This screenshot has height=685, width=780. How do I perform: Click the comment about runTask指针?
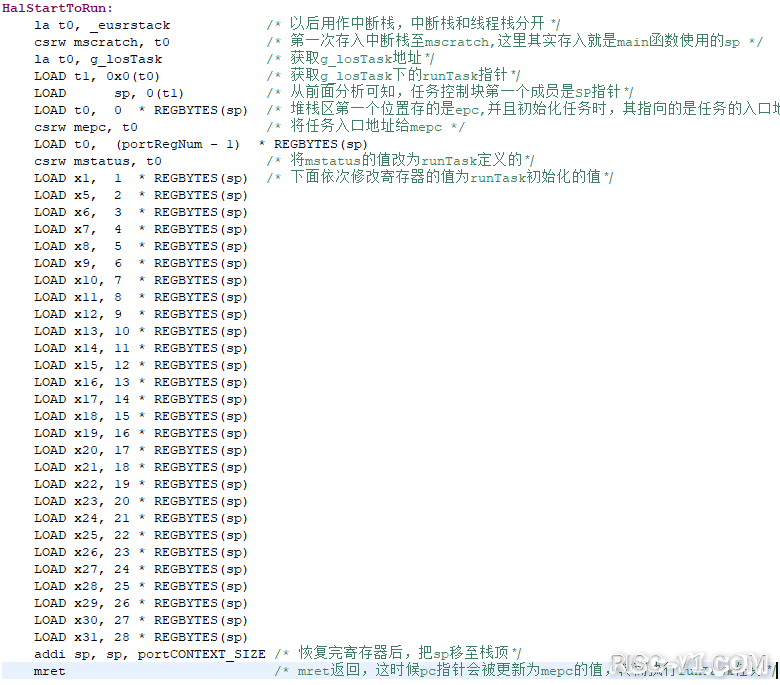[x=393, y=75]
